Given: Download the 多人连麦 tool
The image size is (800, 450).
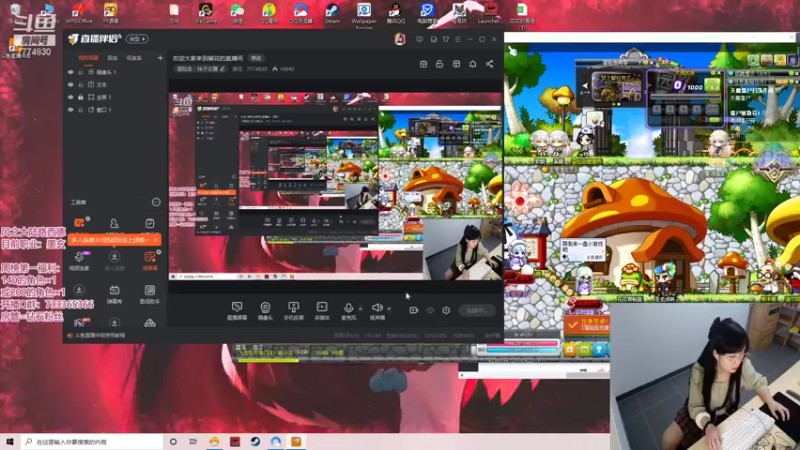Looking at the screenshot, I should pyautogui.click(x=114, y=260).
